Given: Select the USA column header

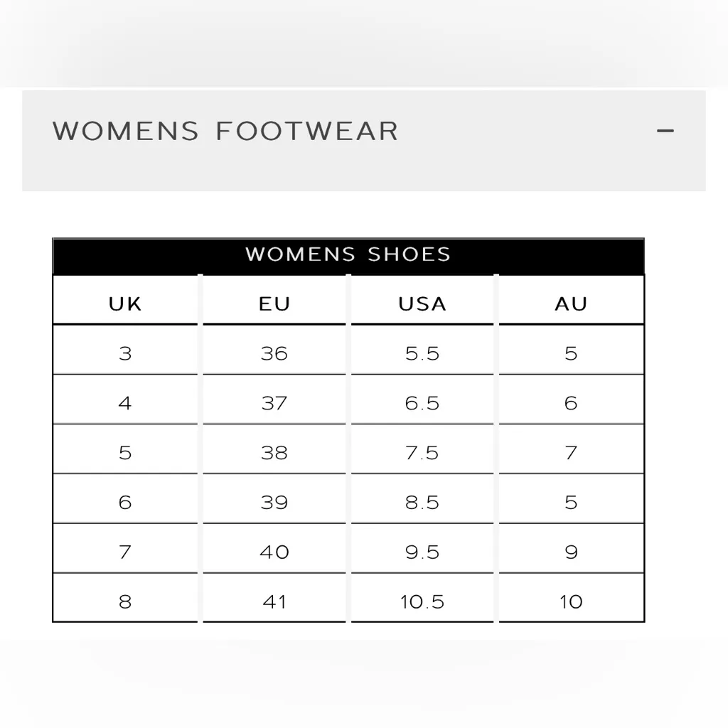Looking at the screenshot, I should tap(422, 304).
